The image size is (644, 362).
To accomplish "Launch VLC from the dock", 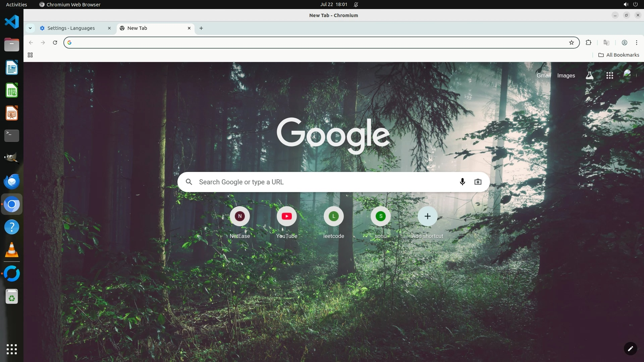I will 12,250.
